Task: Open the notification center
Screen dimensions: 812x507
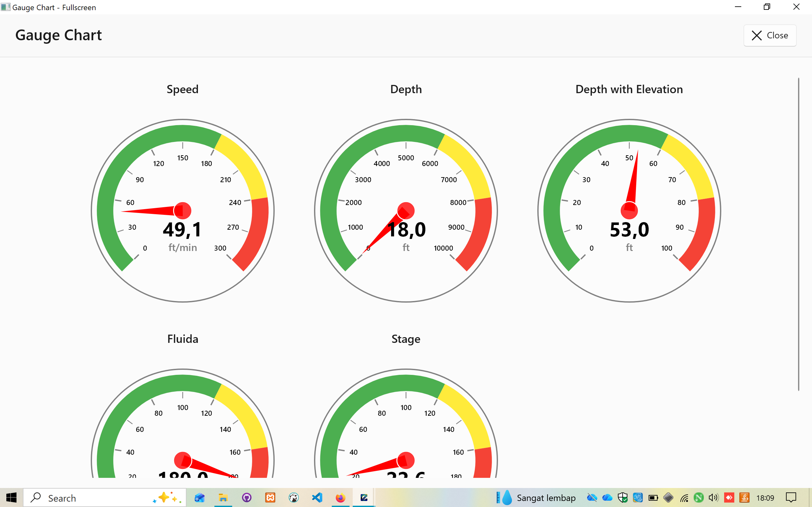Action: (791, 497)
